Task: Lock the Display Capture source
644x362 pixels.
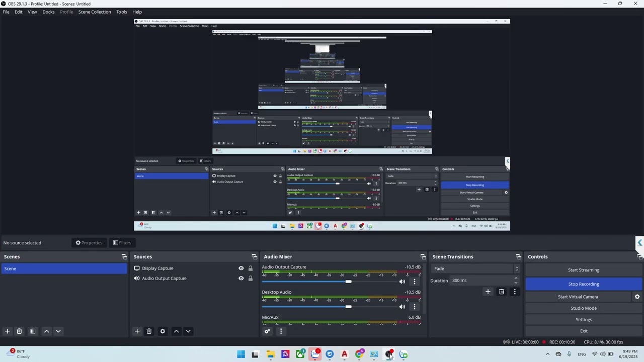Action: pyautogui.click(x=251, y=268)
